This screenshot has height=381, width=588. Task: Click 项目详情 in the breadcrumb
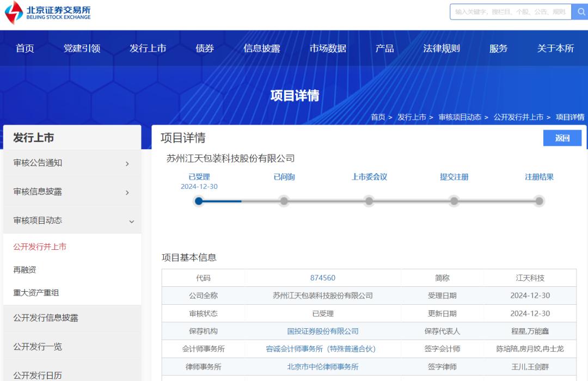[x=570, y=117]
